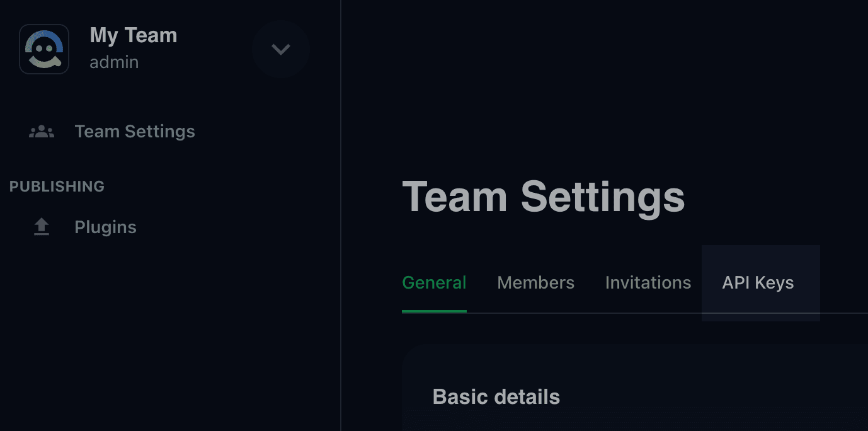Open the Plugins sidebar label
The height and width of the screenshot is (431, 868).
pos(105,227)
